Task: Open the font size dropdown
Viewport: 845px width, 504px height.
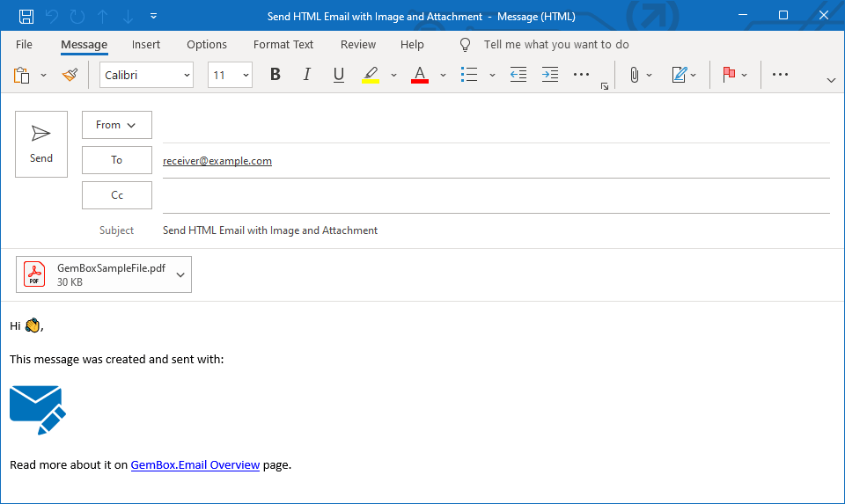Action: [x=230, y=76]
